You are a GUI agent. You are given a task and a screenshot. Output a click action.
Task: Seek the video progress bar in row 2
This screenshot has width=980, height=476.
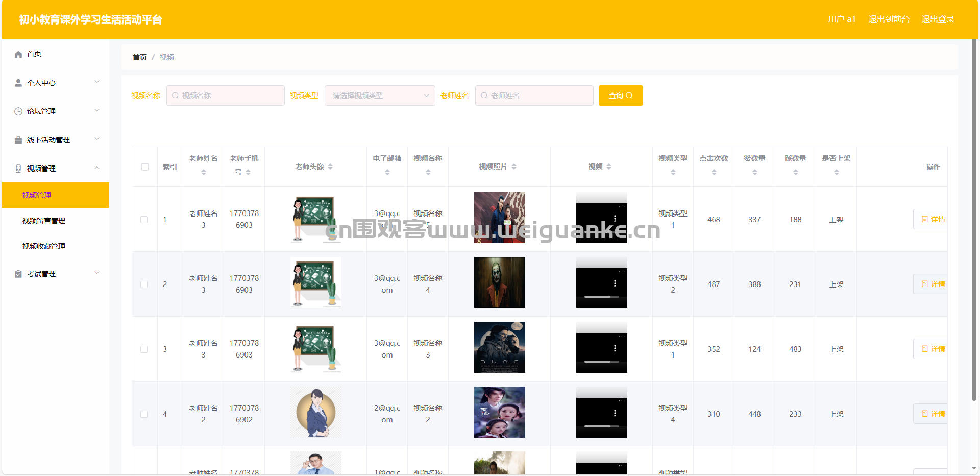[x=602, y=297]
